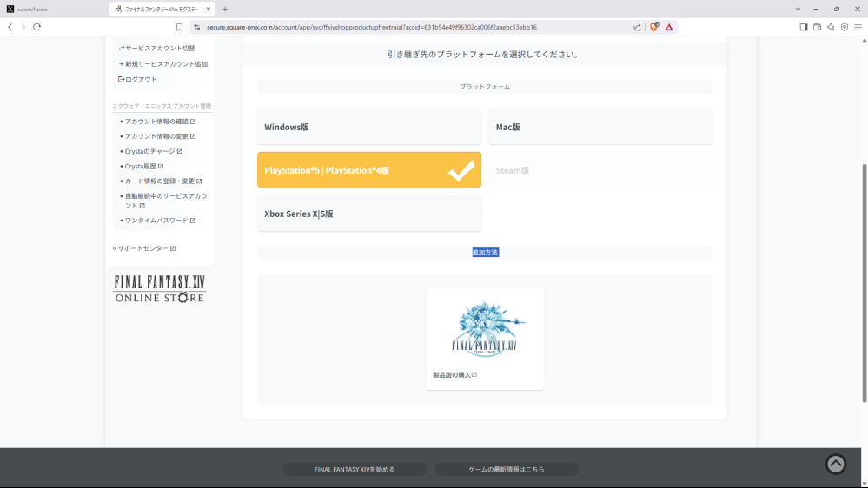The width and height of the screenshot is (868, 488).
Task: Open the browser sidebar panel icon
Action: (804, 27)
